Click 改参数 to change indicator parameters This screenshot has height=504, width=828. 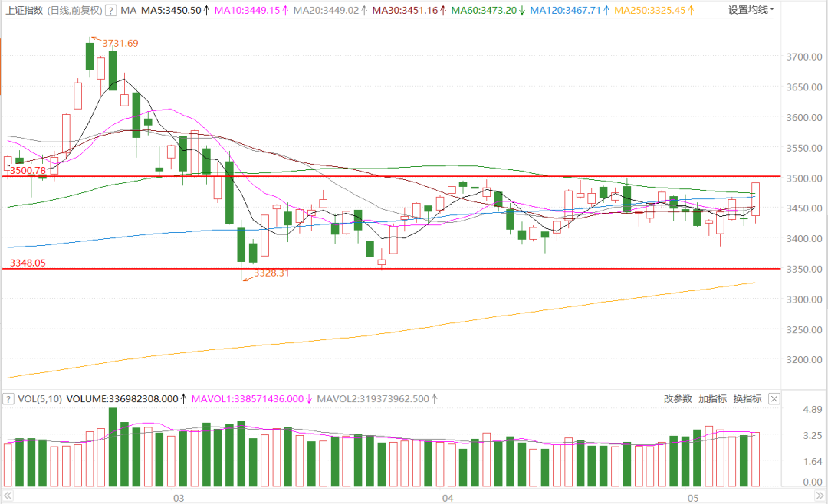[x=678, y=399]
